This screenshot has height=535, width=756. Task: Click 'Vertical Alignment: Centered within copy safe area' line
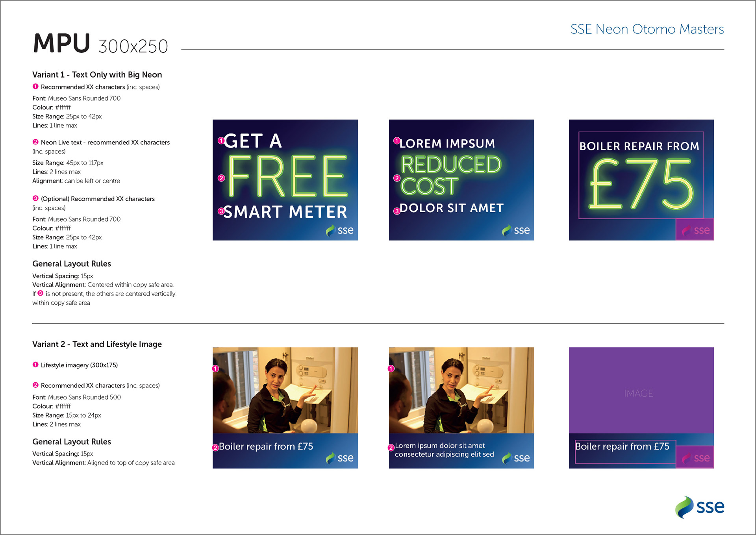tap(103, 285)
